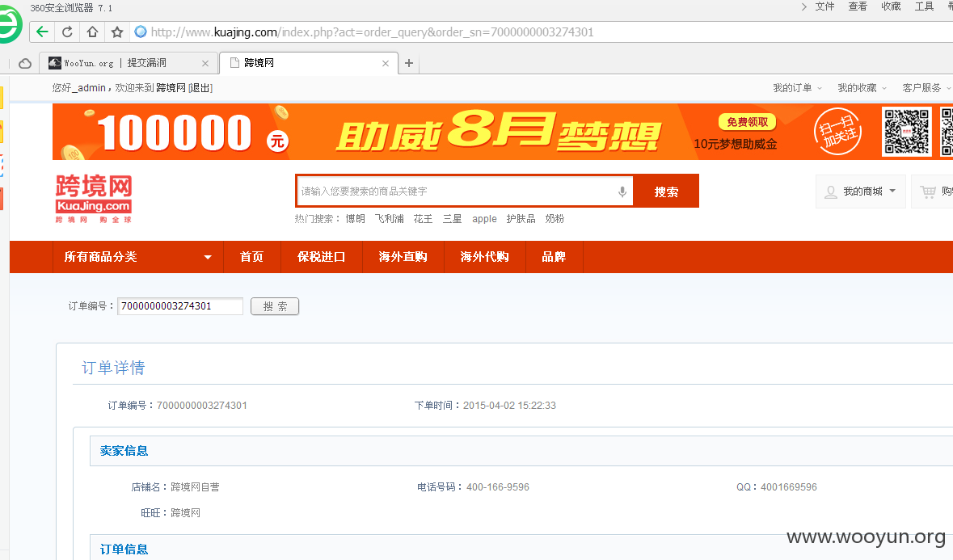
Task: Close the WooYun.org tab
Action: tap(205, 63)
